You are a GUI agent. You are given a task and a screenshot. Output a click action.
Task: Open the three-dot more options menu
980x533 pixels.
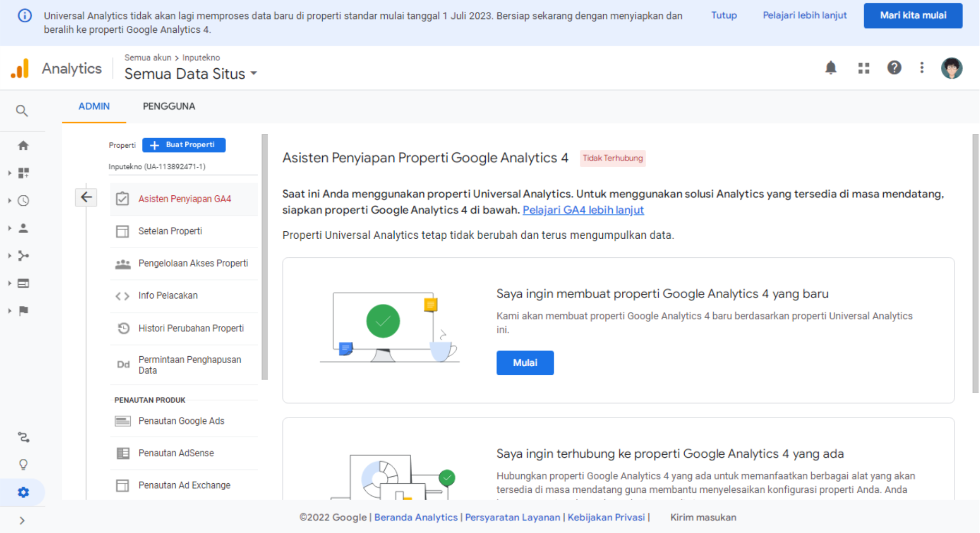[x=922, y=68]
